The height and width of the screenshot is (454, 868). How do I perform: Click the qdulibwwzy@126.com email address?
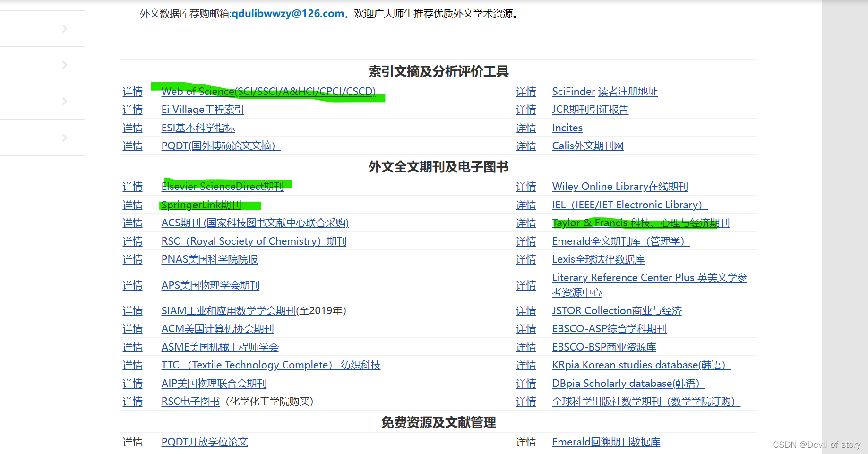click(288, 14)
